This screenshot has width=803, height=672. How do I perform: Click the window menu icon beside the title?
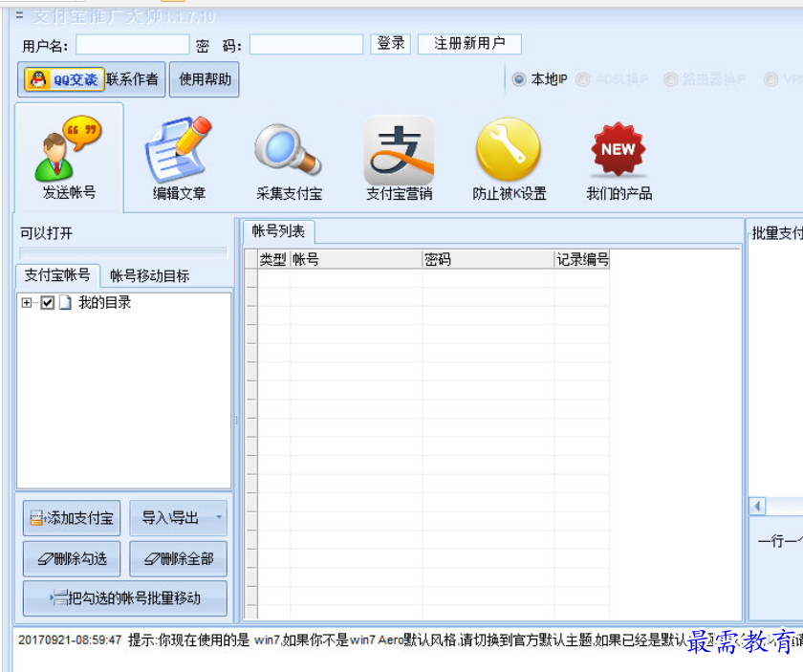(19, 15)
